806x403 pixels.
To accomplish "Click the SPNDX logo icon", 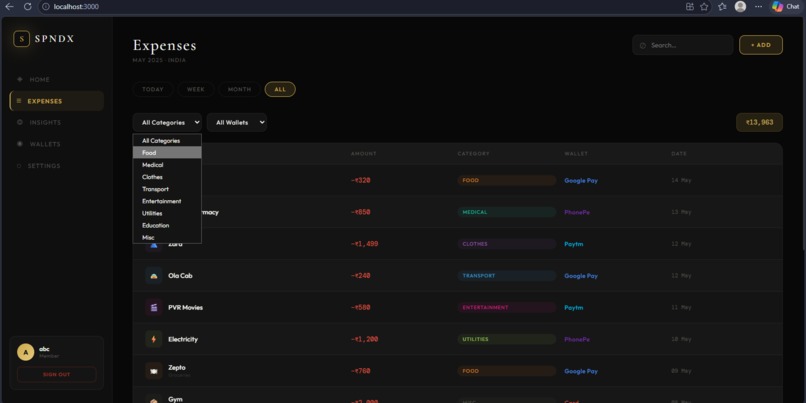I will (21, 39).
